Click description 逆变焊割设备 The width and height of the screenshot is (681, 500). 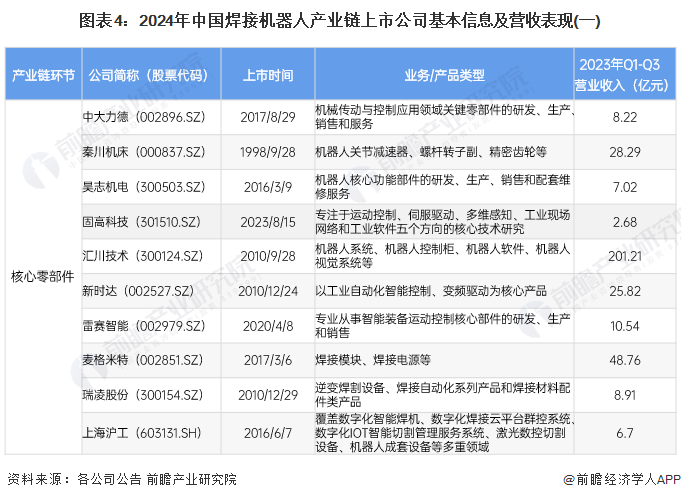click(443, 394)
